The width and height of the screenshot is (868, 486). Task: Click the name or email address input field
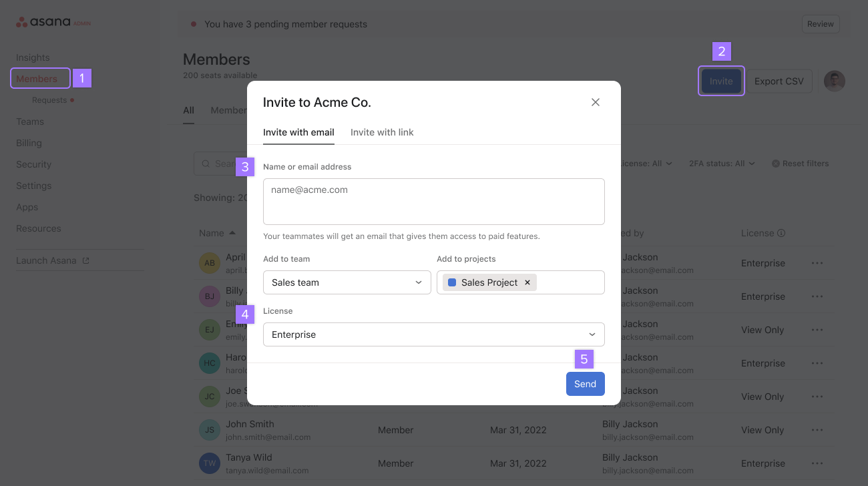pyautogui.click(x=433, y=201)
